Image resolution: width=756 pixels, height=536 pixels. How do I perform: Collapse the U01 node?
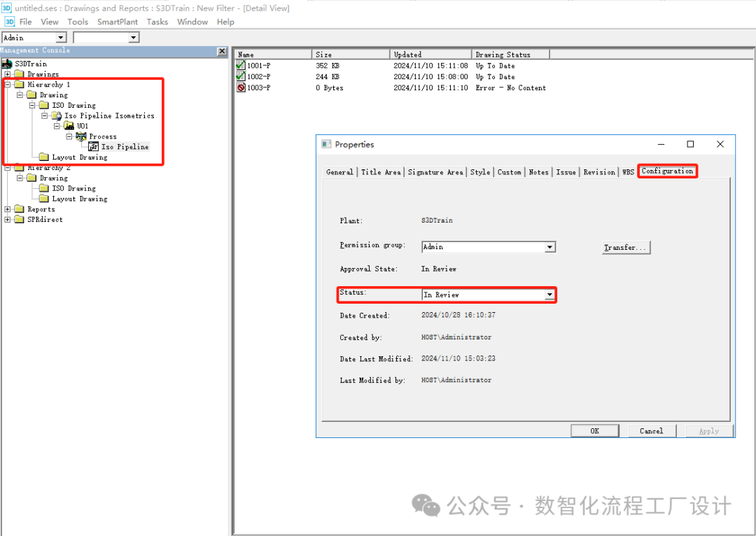click(57, 126)
